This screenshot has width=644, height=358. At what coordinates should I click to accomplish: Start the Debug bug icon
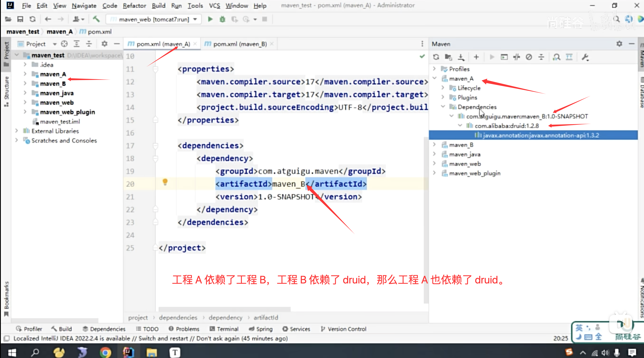pos(222,19)
